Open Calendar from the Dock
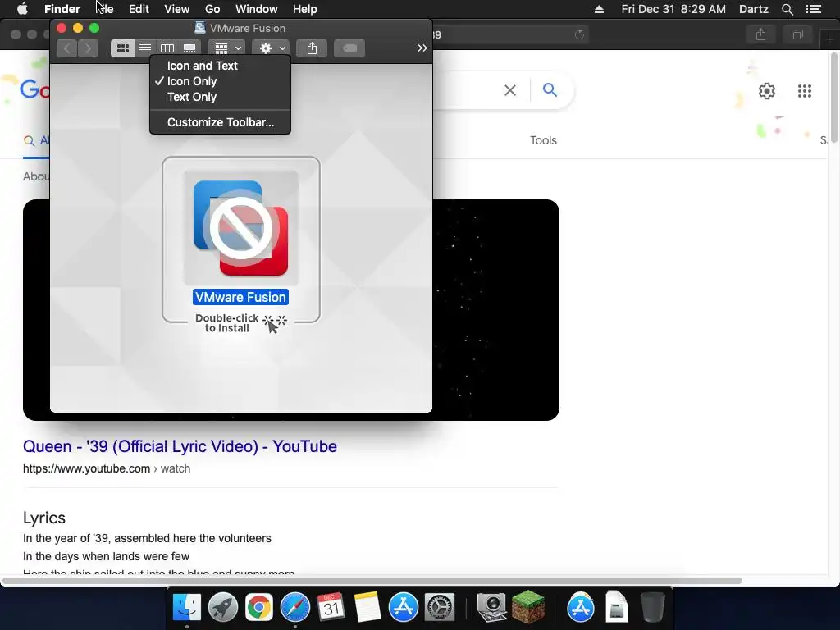 click(331, 608)
